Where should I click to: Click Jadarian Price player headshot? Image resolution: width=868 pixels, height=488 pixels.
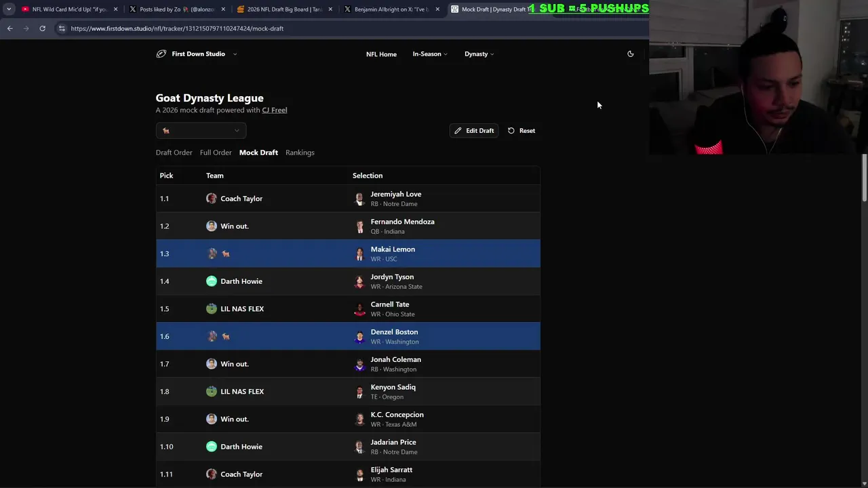click(359, 447)
